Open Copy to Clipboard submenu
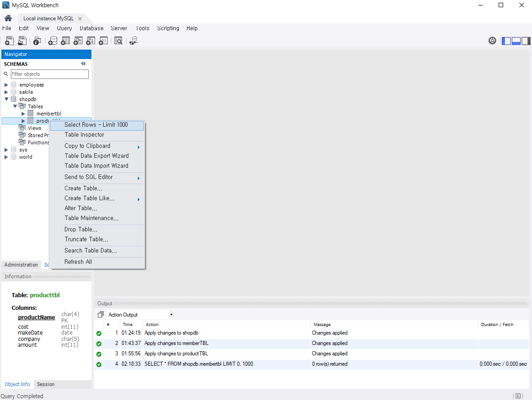532x400 pixels. pos(97,146)
